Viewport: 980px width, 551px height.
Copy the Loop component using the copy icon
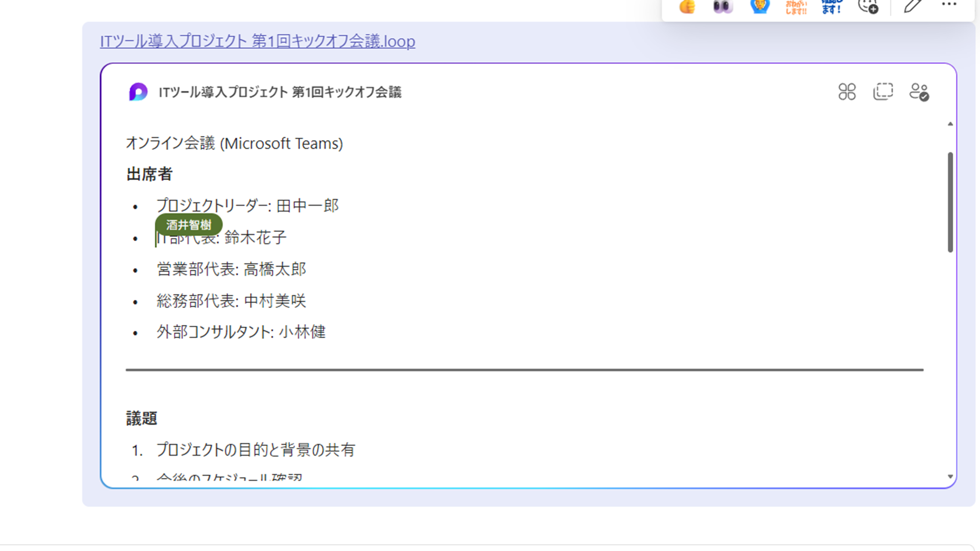point(883,92)
